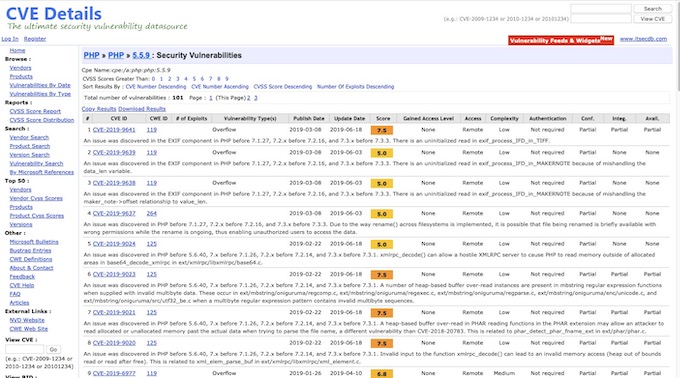Filter CVSS scores greater than 9
This screenshot has height=378, width=680.
226,79
